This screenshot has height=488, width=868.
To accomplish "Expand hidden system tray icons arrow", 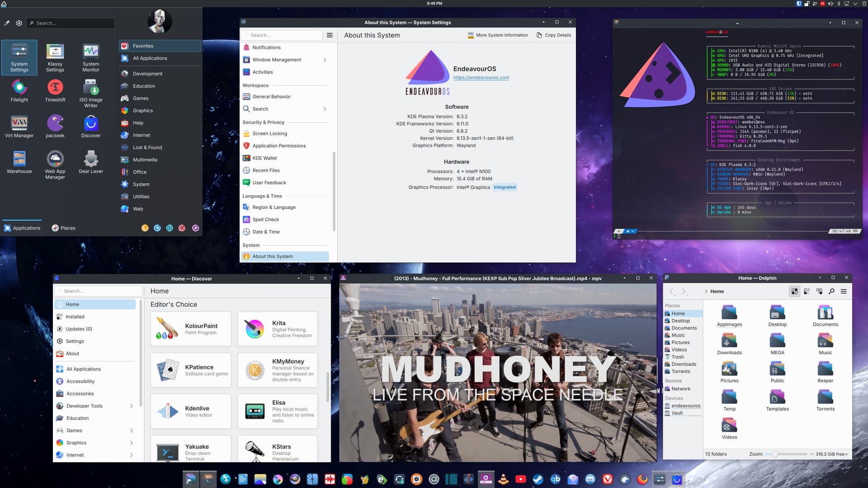I will click(855, 4).
